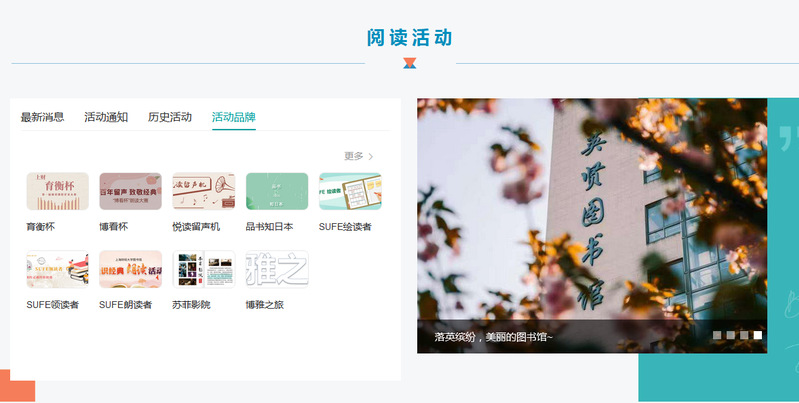Click the library building banner photo

(x=591, y=210)
